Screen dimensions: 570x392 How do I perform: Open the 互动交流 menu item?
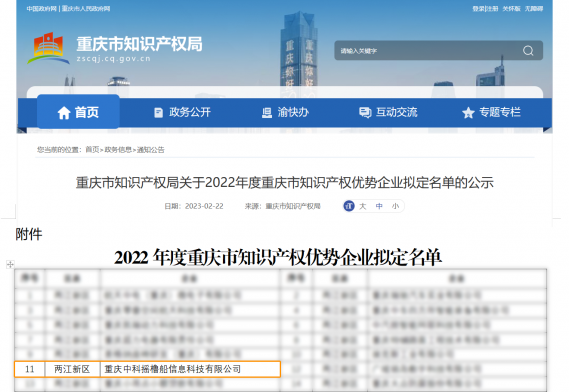388,112
